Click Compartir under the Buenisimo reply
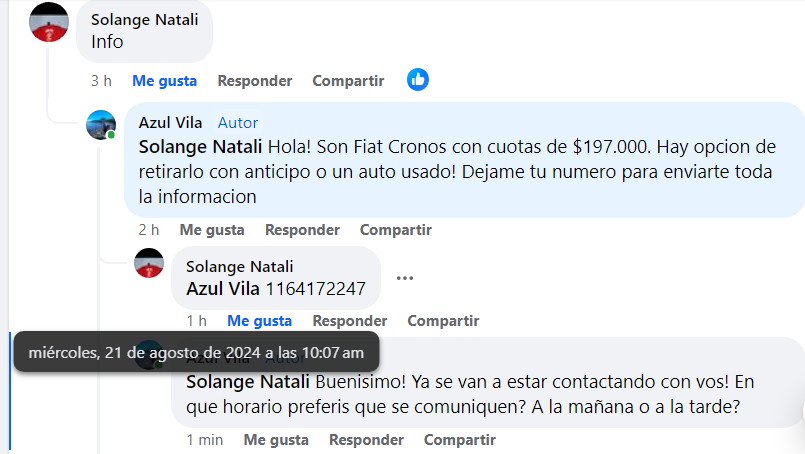805x454 pixels. click(x=459, y=440)
